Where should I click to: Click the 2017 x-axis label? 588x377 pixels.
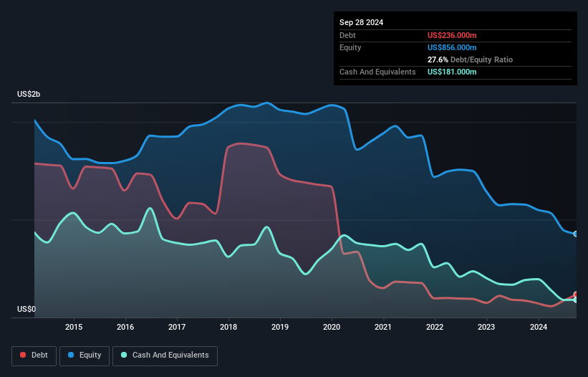(177, 327)
